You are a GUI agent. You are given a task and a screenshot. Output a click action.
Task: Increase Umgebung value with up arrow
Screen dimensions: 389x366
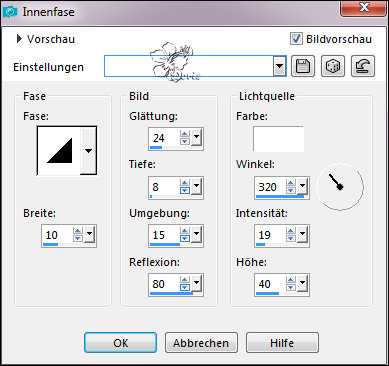[x=185, y=231]
